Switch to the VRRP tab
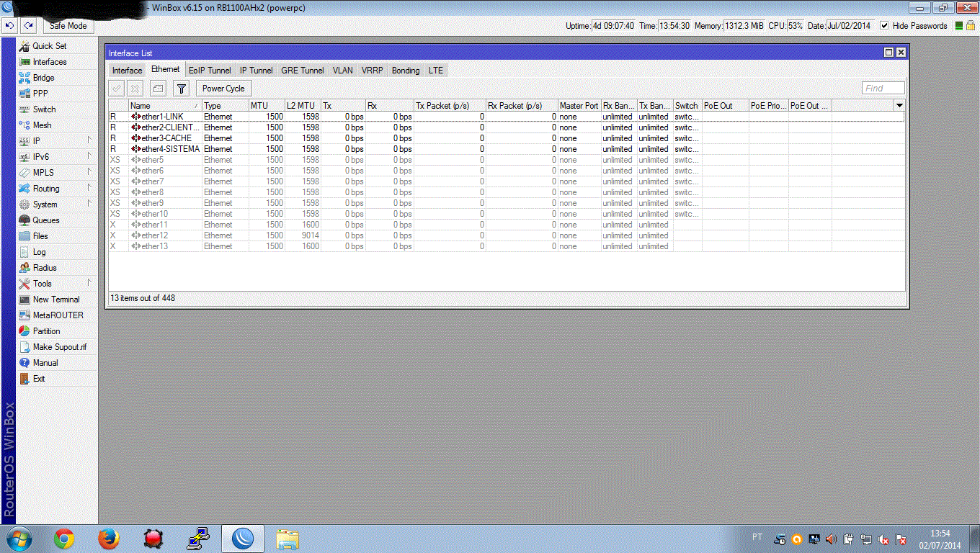The height and width of the screenshot is (553, 980). click(x=373, y=71)
